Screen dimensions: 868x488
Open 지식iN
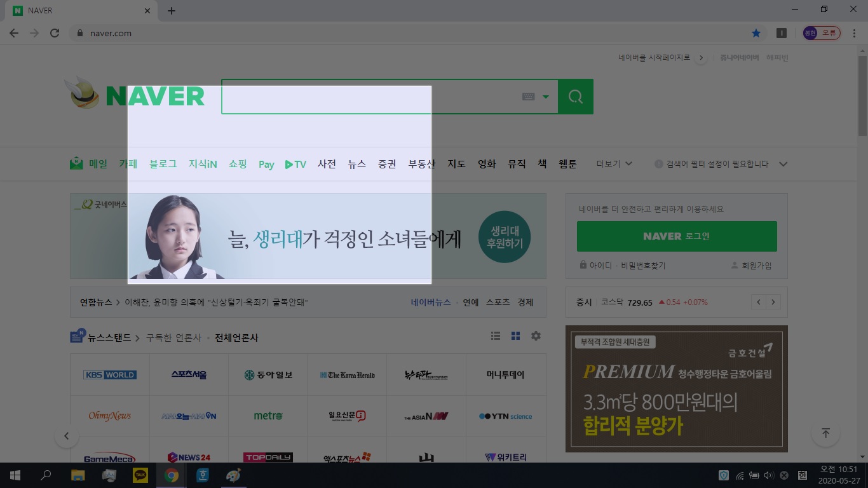(x=203, y=164)
